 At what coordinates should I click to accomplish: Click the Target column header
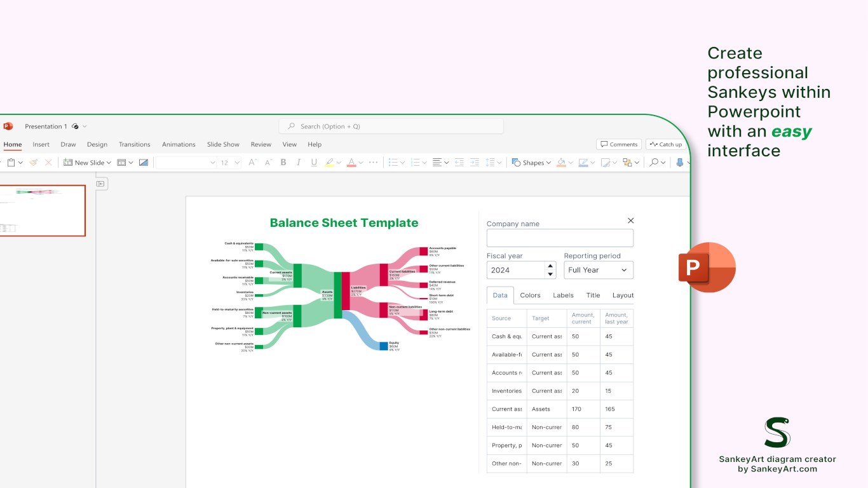[x=546, y=318]
